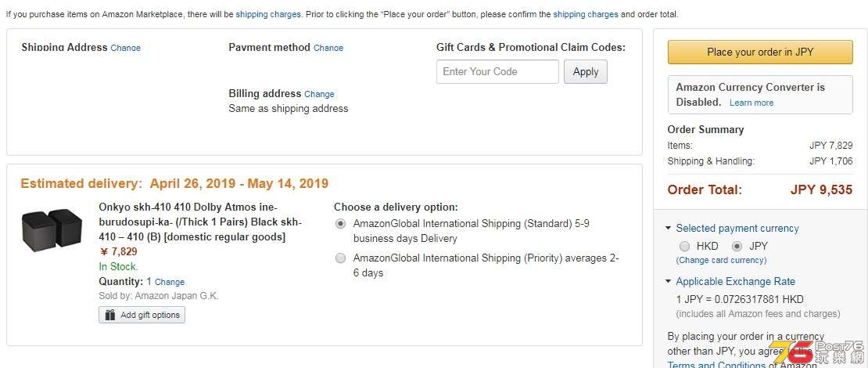Image resolution: width=868 pixels, height=368 pixels.
Task: Select Standard 5-9 business days shipping
Action: point(341,224)
